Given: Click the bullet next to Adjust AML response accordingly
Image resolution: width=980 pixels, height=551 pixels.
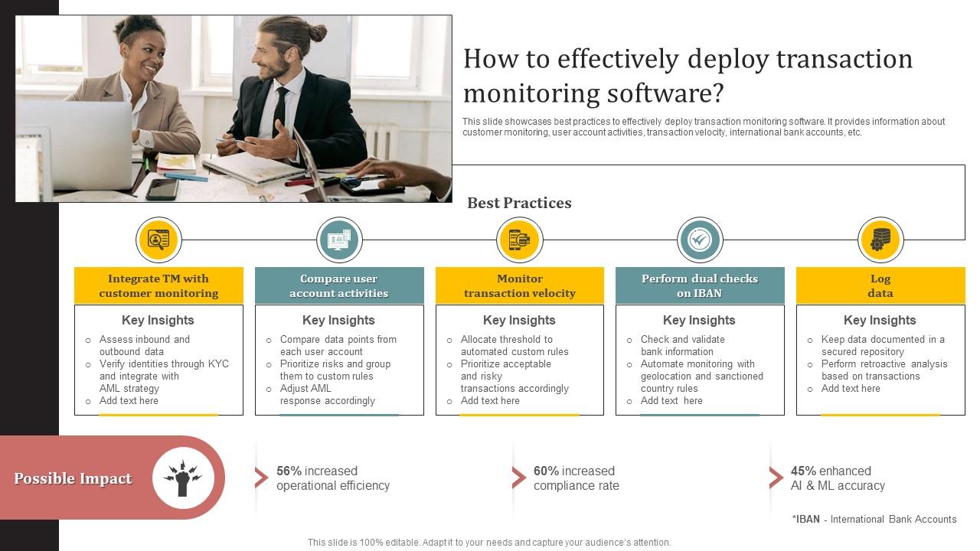Looking at the screenshot, I should [268, 389].
